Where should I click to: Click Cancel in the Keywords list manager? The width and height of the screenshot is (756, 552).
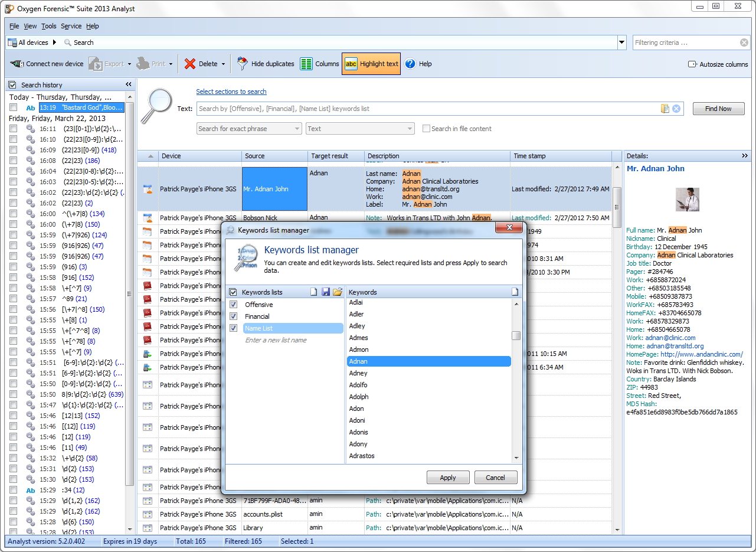pos(495,478)
